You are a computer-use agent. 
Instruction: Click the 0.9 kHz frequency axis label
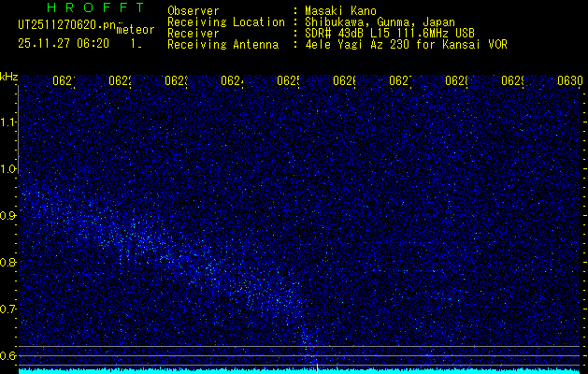pyautogui.click(x=7, y=216)
